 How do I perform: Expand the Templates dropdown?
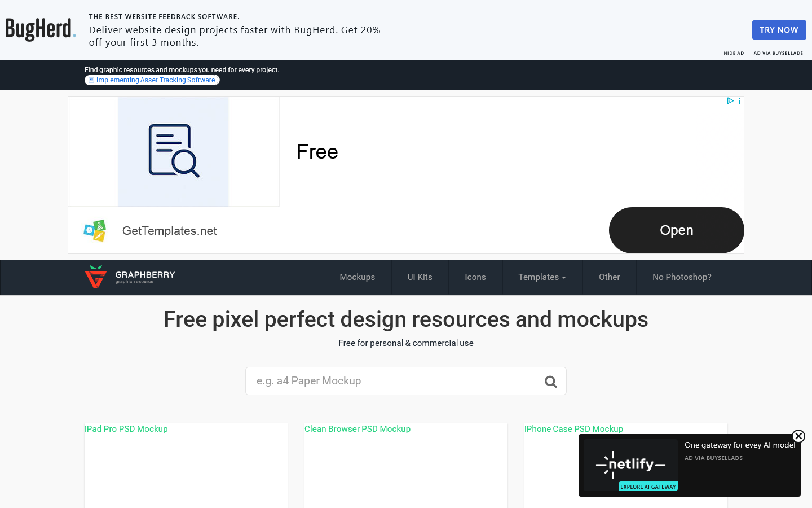pyautogui.click(x=542, y=277)
